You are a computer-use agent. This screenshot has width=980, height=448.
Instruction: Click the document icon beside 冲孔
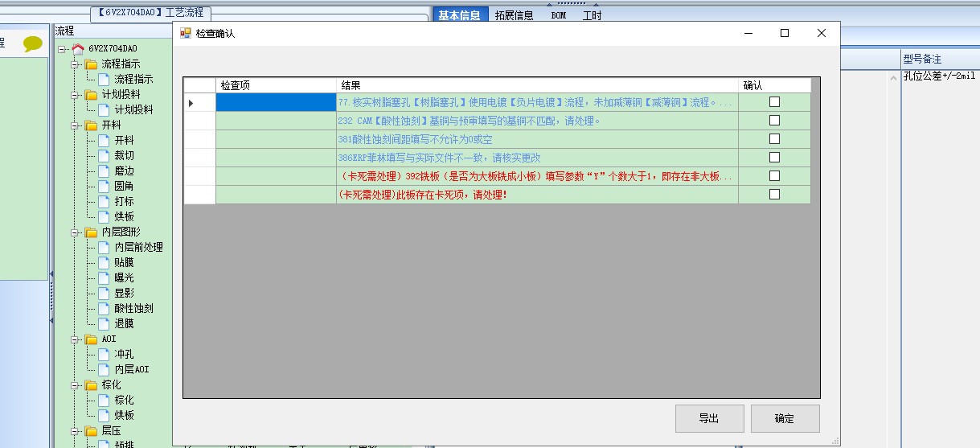[104, 355]
